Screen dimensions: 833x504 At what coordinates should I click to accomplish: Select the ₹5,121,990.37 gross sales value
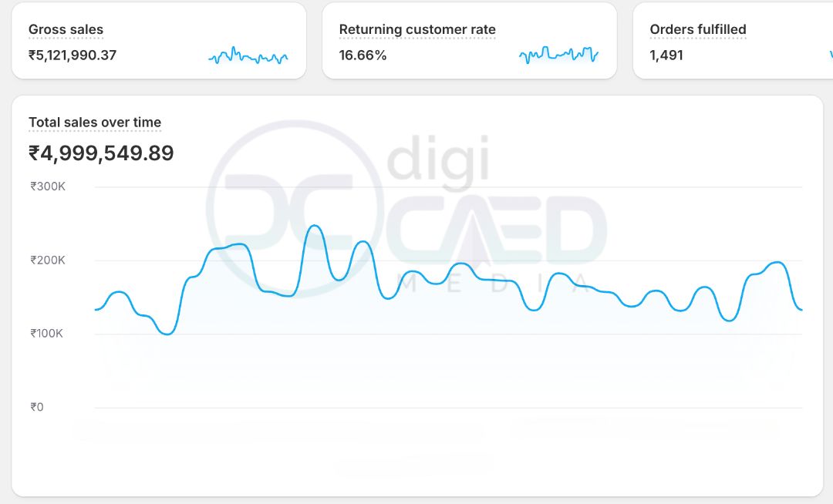(73, 55)
